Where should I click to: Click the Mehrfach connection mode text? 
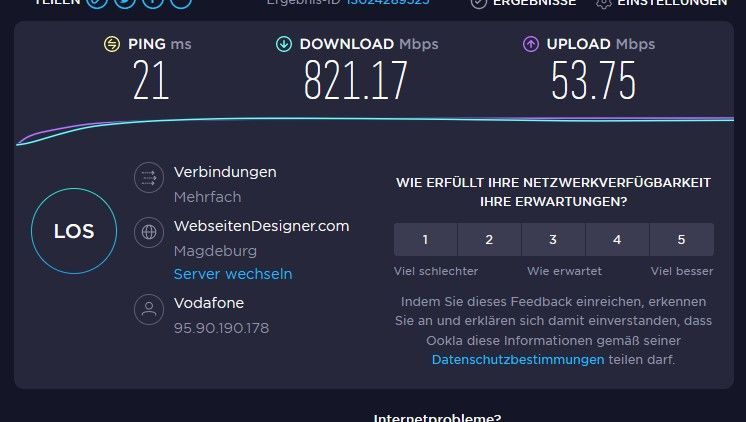207,197
